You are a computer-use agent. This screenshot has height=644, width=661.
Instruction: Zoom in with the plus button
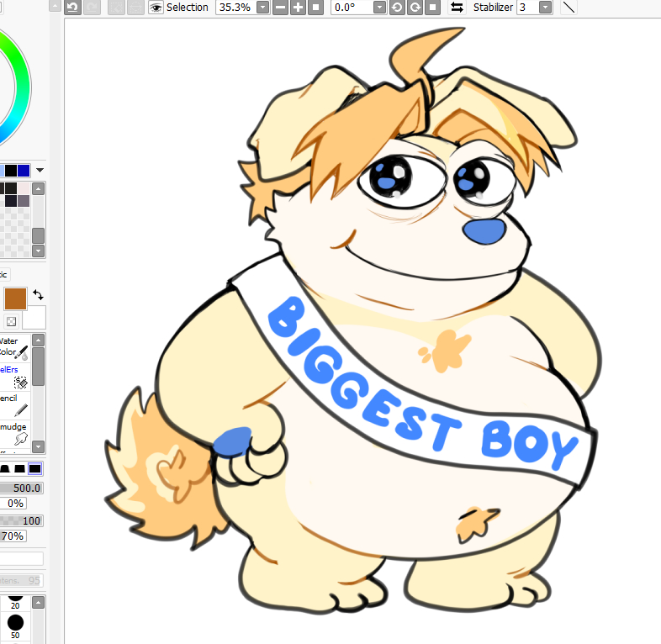[x=298, y=8]
